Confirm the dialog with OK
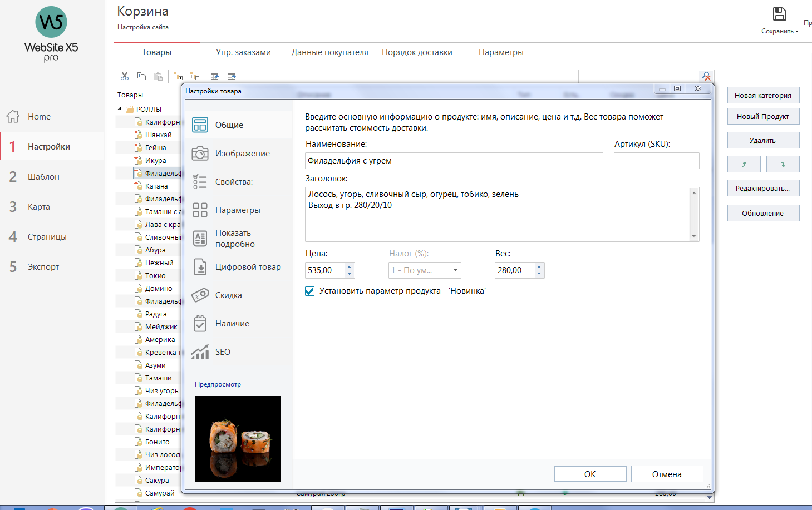 coord(590,474)
